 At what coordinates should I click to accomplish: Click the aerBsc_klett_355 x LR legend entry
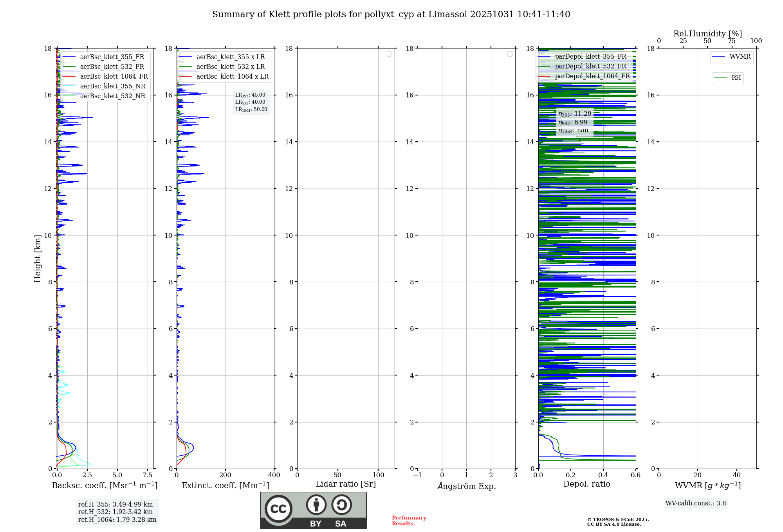coord(230,57)
